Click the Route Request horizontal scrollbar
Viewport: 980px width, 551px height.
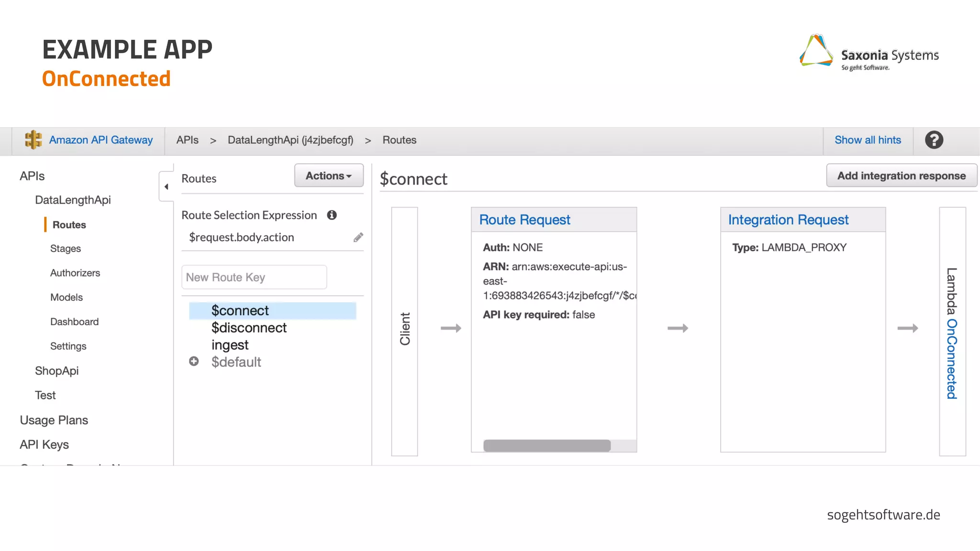click(547, 445)
